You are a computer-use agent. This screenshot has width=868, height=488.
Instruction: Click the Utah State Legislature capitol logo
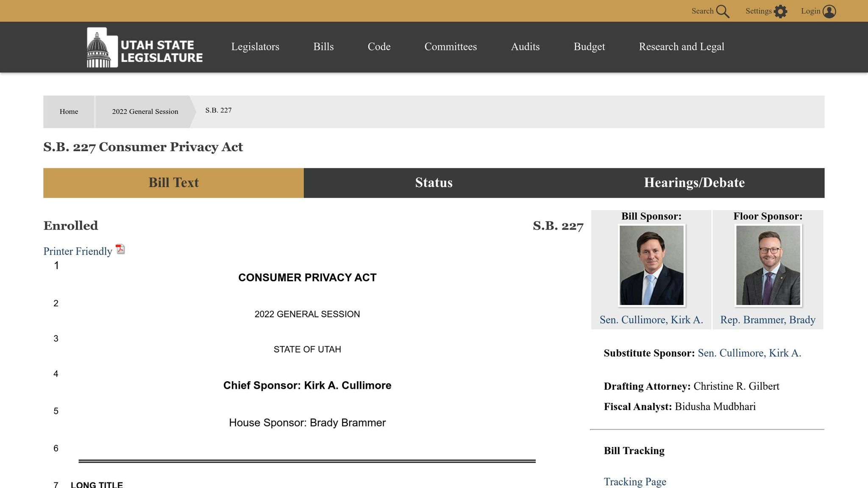[x=102, y=47]
